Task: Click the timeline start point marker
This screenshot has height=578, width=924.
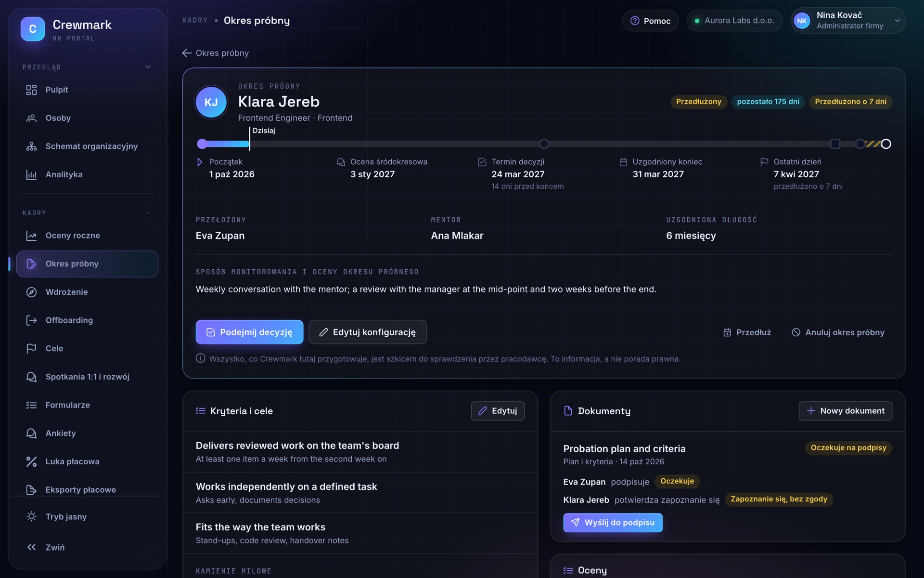Action: [x=202, y=144]
